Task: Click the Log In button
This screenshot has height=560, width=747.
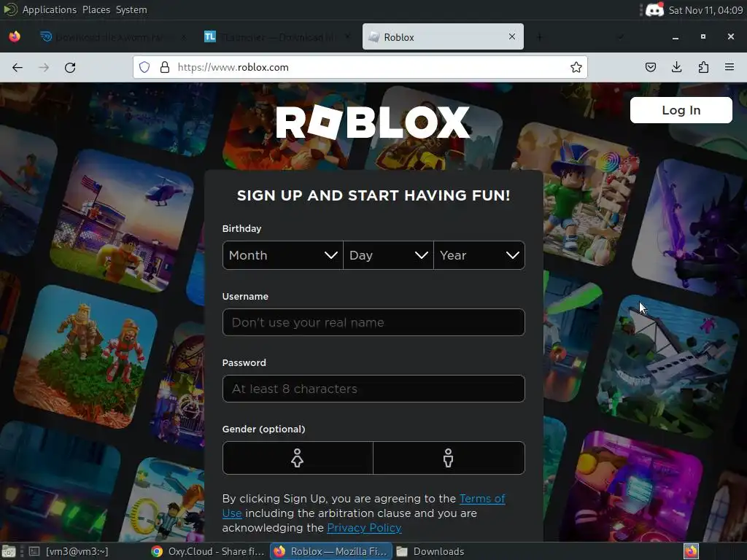Action: [681, 110]
